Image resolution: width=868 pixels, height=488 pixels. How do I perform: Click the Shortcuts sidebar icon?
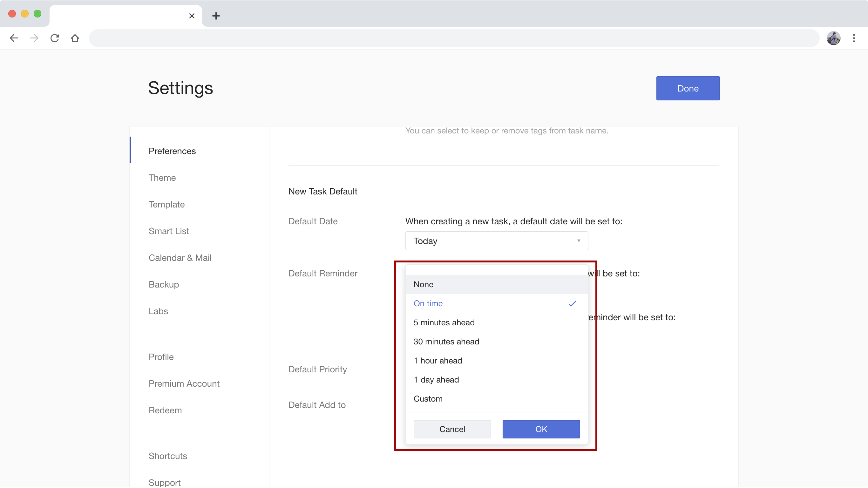[x=167, y=455]
